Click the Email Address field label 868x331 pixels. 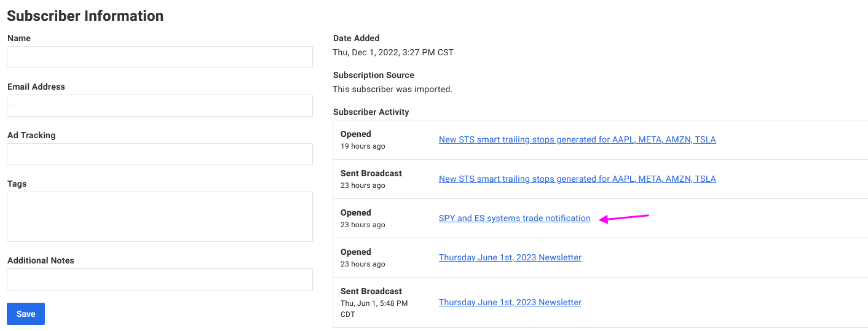pyautogui.click(x=36, y=87)
